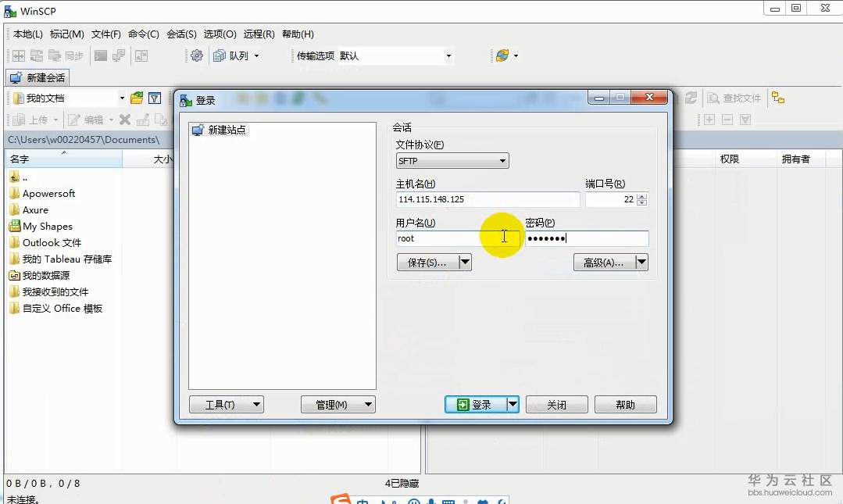This screenshot has height=504, width=843.
Task: Click the 编辑 edit button
Action: click(86, 120)
